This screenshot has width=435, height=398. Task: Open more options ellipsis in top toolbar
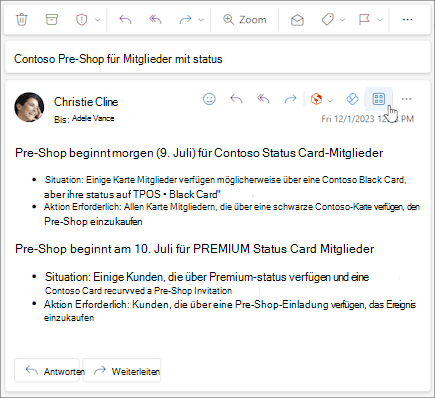pos(407,20)
